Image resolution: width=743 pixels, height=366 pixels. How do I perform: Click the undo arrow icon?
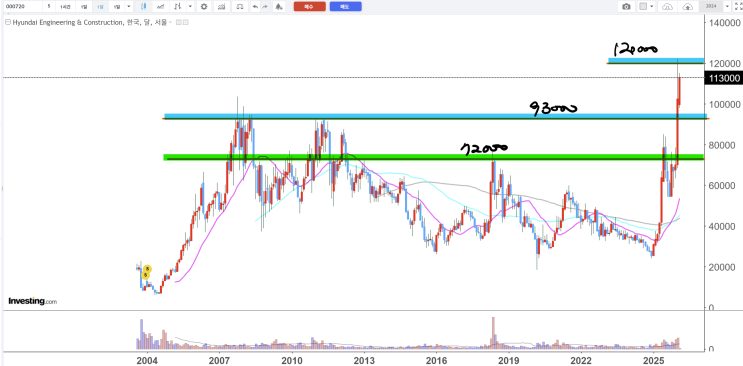pos(256,7)
